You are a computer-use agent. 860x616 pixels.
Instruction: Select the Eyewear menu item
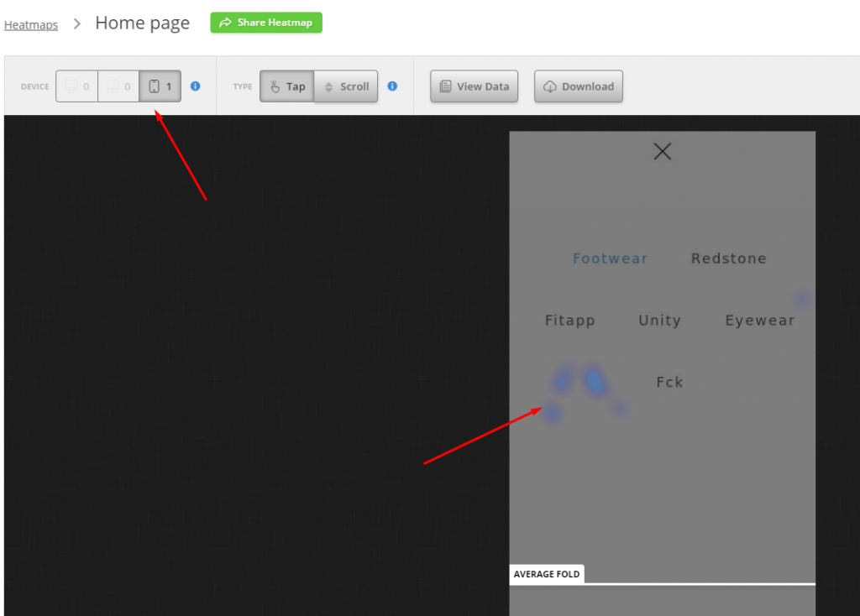[x=760, y=321]
